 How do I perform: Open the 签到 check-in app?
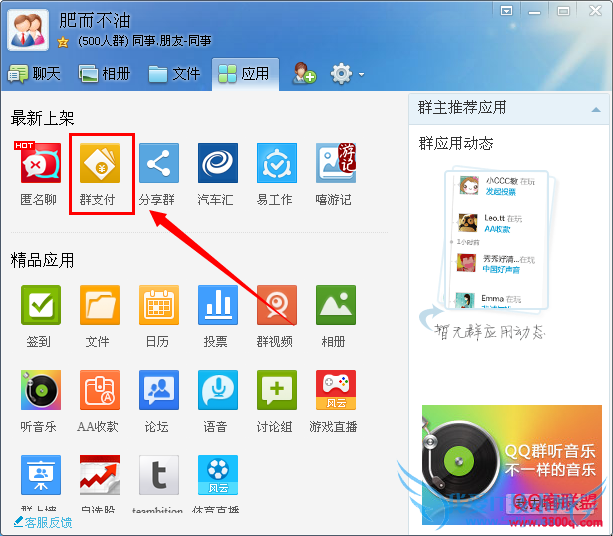click(x=41, y=305)
